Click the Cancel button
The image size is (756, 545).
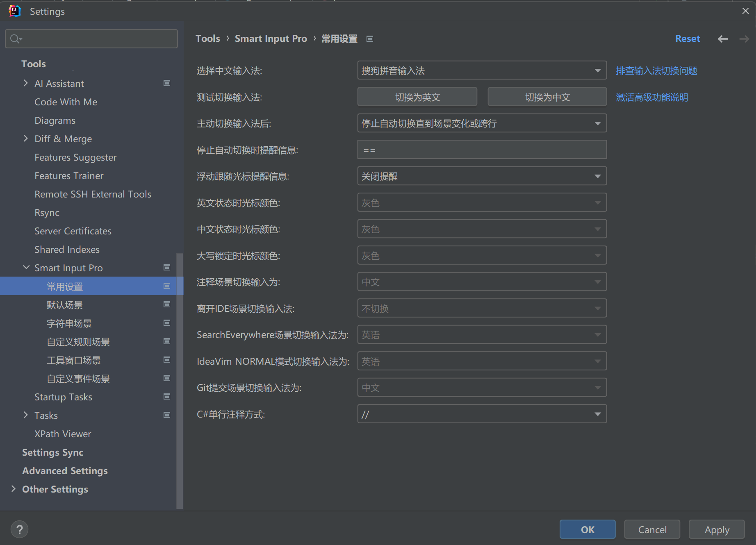point(652,529)
